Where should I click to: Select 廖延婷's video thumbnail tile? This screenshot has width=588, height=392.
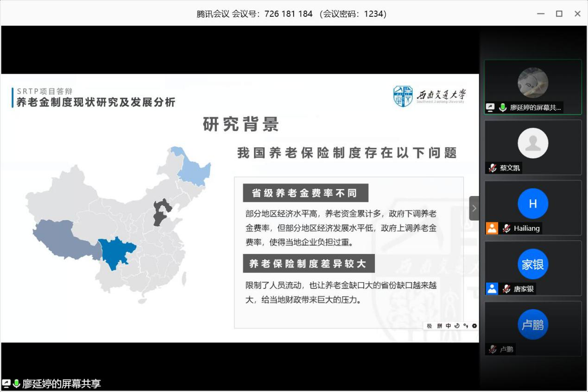coord(533,83)
